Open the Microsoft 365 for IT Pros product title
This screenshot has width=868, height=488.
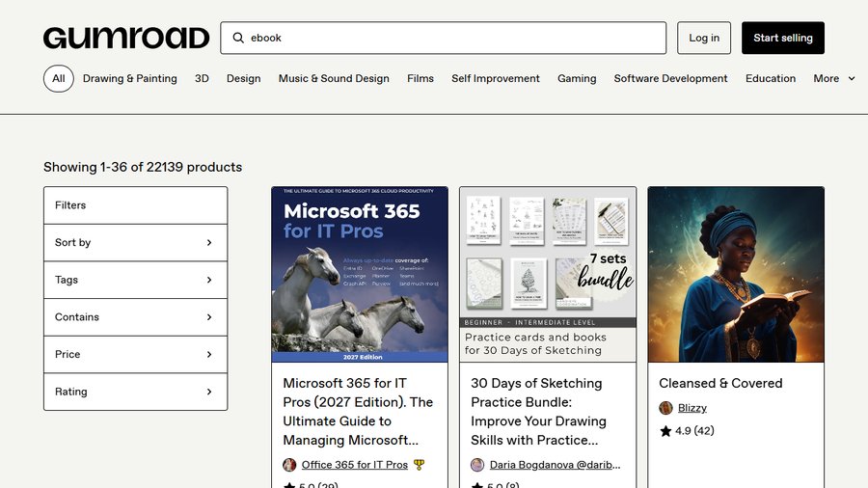click(358, 412)
